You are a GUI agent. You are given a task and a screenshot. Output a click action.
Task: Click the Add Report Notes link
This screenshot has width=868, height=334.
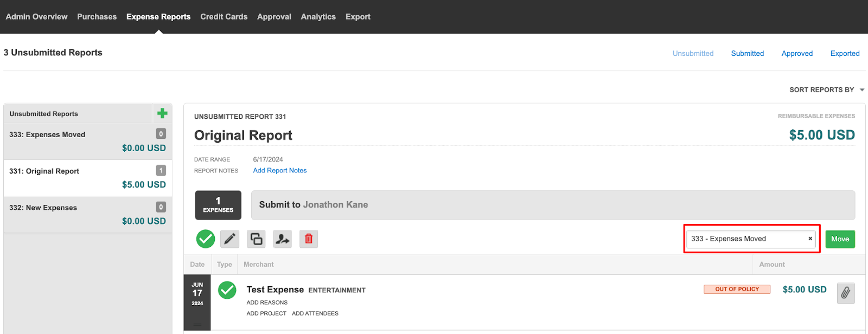[280, 170]
